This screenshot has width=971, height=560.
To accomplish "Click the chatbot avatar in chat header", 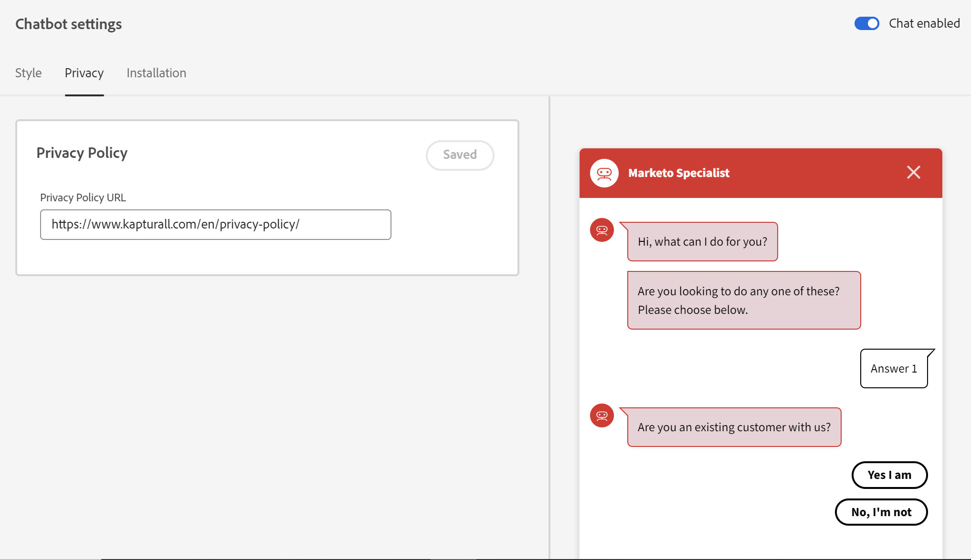I will coord(604,173).
